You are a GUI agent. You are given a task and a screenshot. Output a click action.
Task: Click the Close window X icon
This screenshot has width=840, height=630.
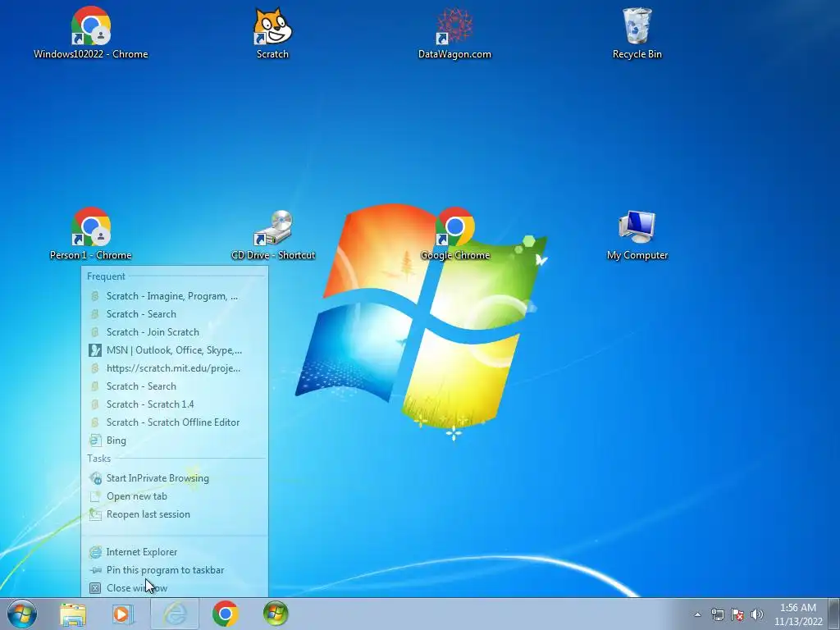[x=95, y=588]
